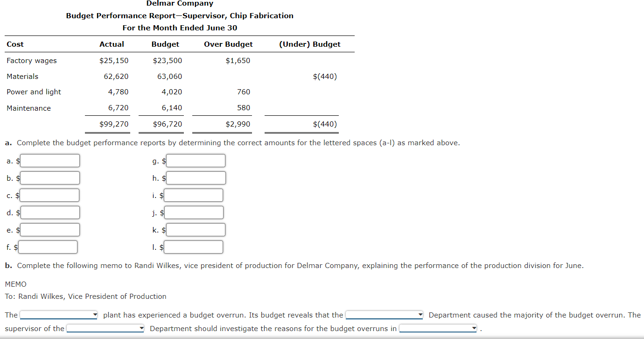Open the plant dropdown after 'The'
Viewport: 644px width, 339px height.
point(59,315)
